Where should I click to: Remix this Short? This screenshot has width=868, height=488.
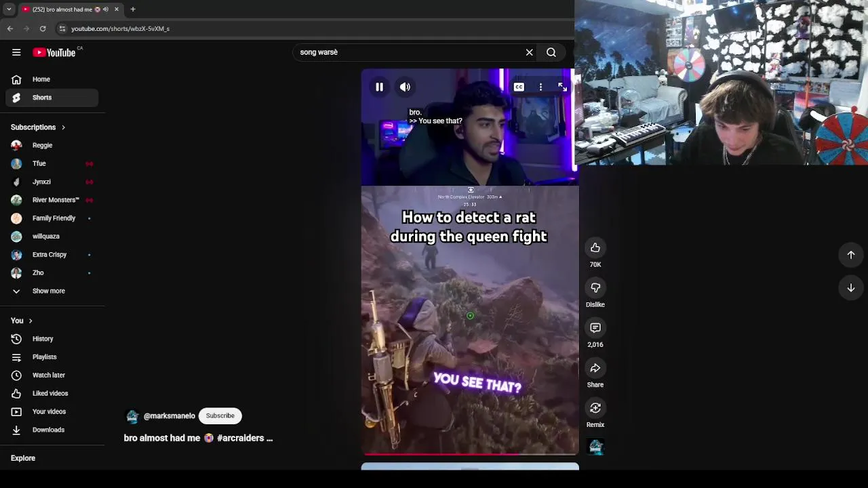pyautogui.click(x=595, y=408)
